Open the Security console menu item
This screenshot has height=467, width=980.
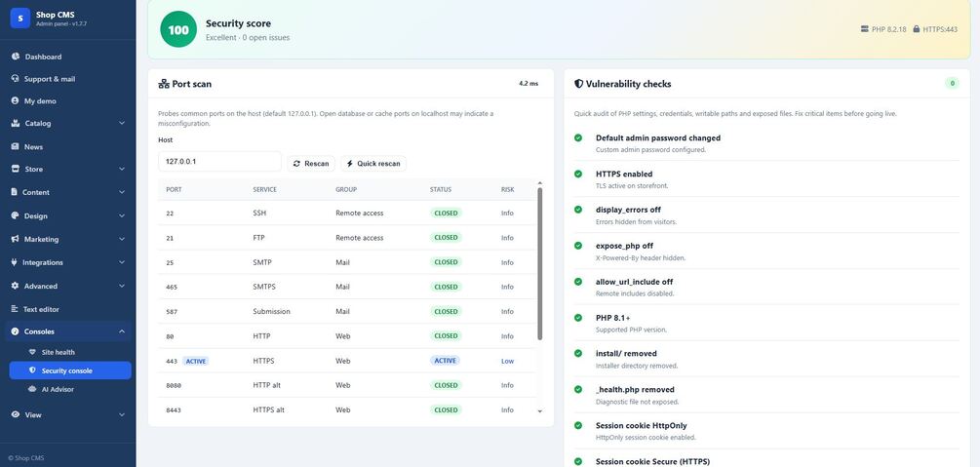click(x=70, y=370)
